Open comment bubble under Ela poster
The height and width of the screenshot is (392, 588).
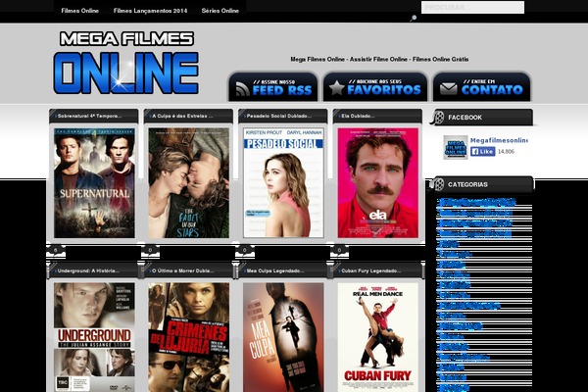point(340,252)
